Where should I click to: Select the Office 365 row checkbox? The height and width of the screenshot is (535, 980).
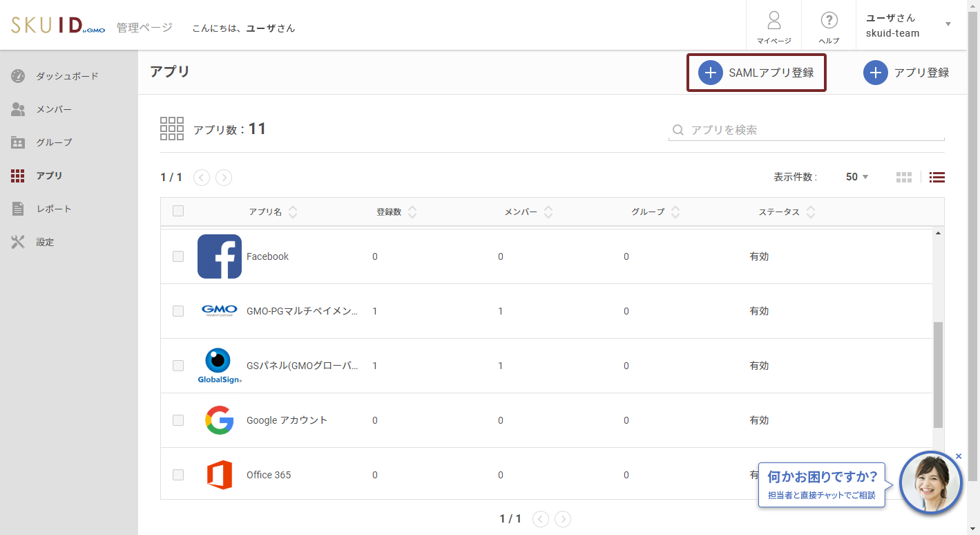178,475
